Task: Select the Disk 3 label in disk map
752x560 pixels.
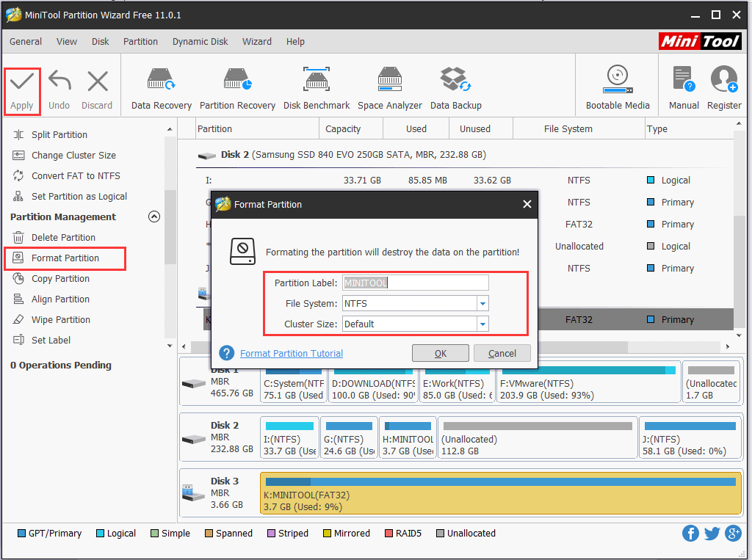Action: pos(225,481)
